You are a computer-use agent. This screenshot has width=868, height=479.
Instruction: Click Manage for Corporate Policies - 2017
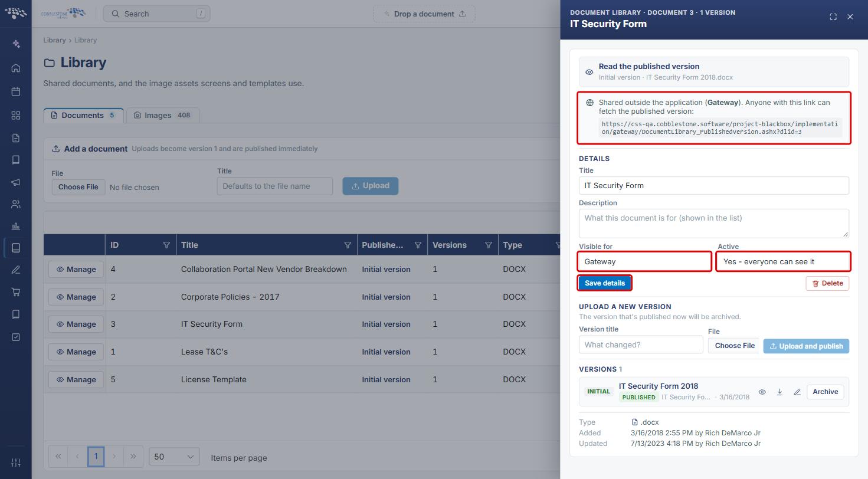click(x=76, y=297)
